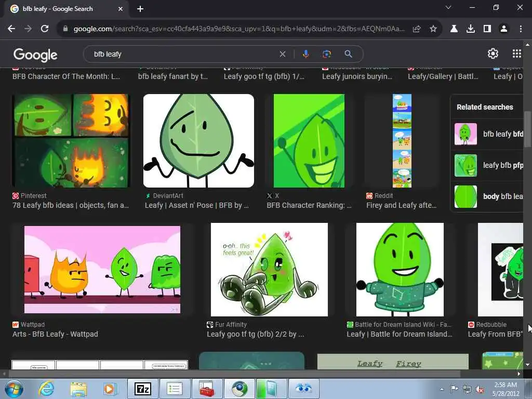
Task: Close the bfb leafy Google Search tab
Action: pos(121,9)
